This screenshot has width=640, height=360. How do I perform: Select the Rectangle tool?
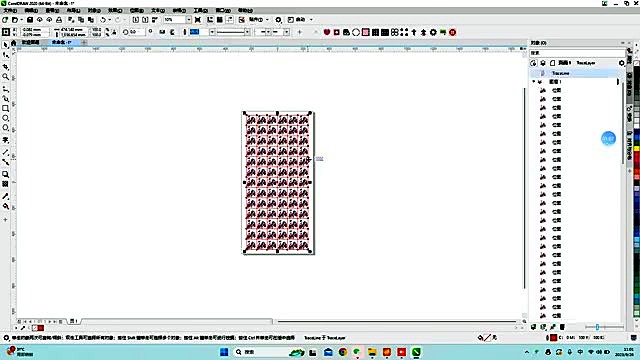pyautogui.click(x=5, y=109)
